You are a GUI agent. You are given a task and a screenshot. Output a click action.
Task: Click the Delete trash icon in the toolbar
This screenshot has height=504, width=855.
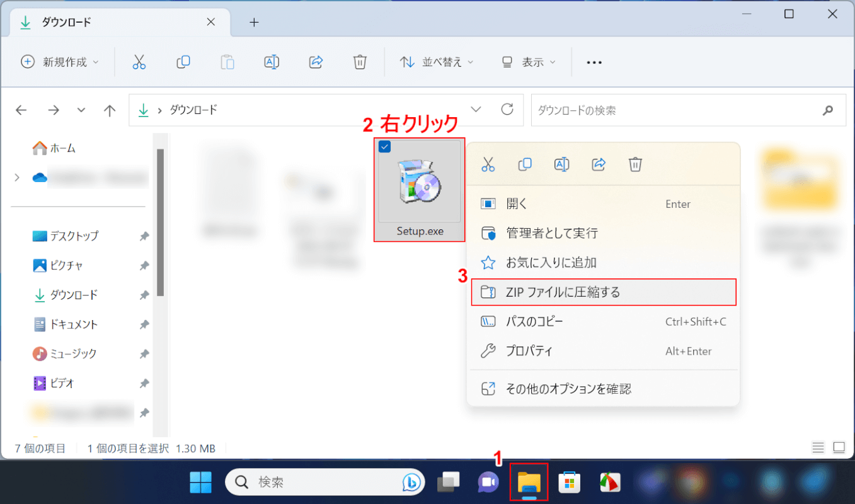click(x=359, y=62)
